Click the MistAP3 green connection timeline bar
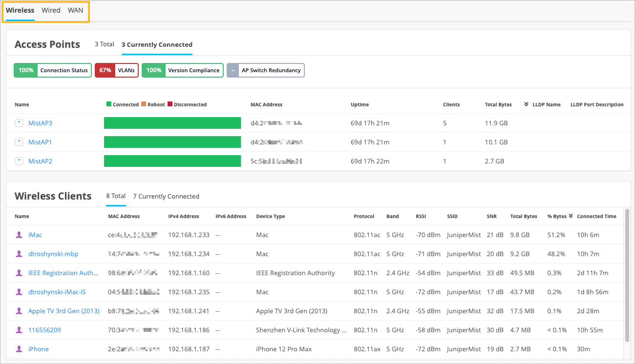This screenshot has width=635, height=364. [x=172, y=123]
